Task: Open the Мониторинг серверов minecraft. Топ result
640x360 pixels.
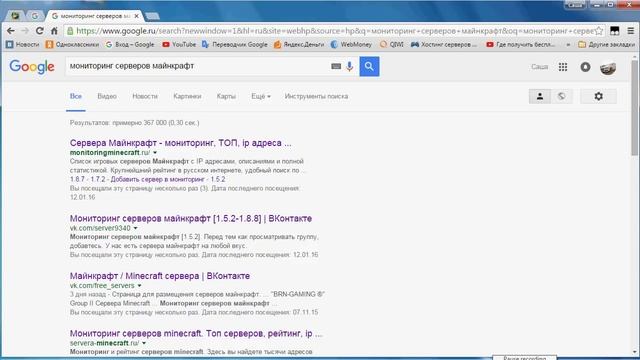Action: (196, 333)
